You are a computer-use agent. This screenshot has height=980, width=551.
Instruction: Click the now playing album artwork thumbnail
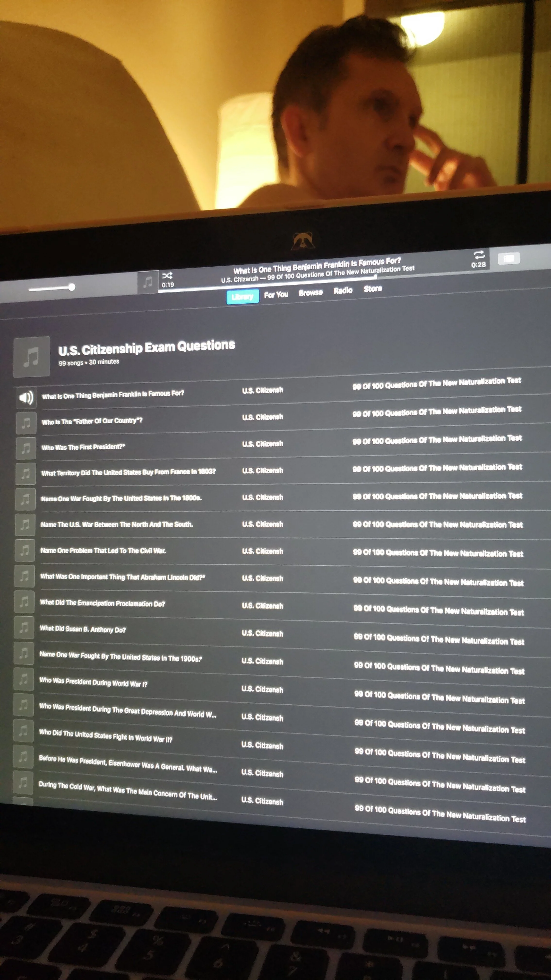click(x=147, y=283)
